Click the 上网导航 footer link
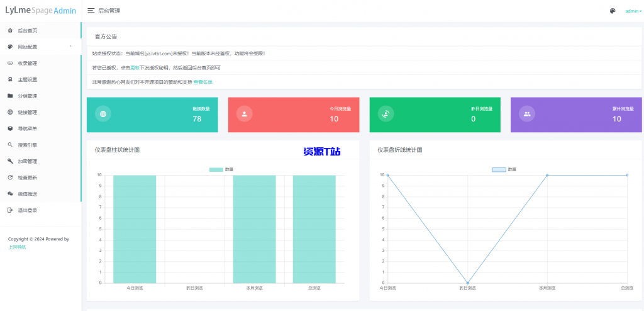The height and width of the screenshot is (311, 644). tap(17, 247)
